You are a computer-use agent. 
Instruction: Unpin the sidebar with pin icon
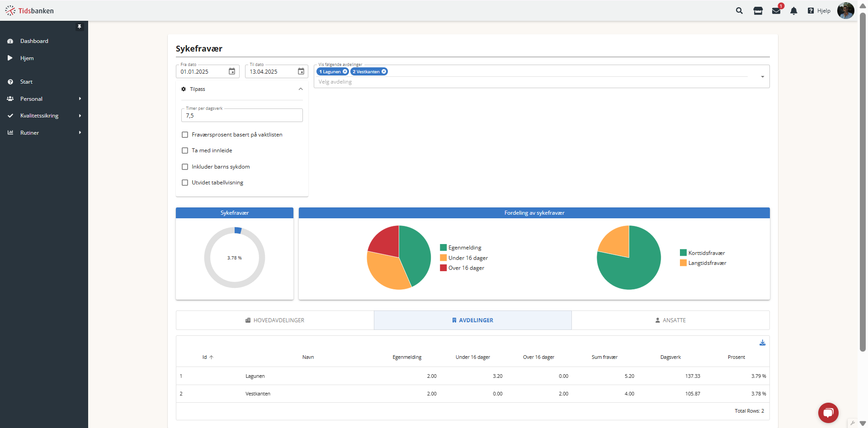pyautogui.click(x=80, y=27)
